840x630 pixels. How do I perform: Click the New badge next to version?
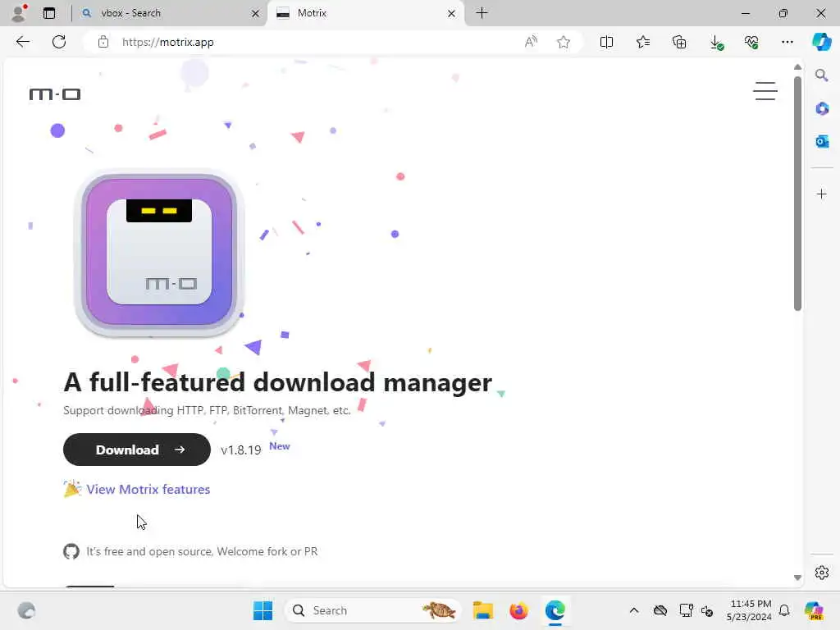(x=279, y=446)
